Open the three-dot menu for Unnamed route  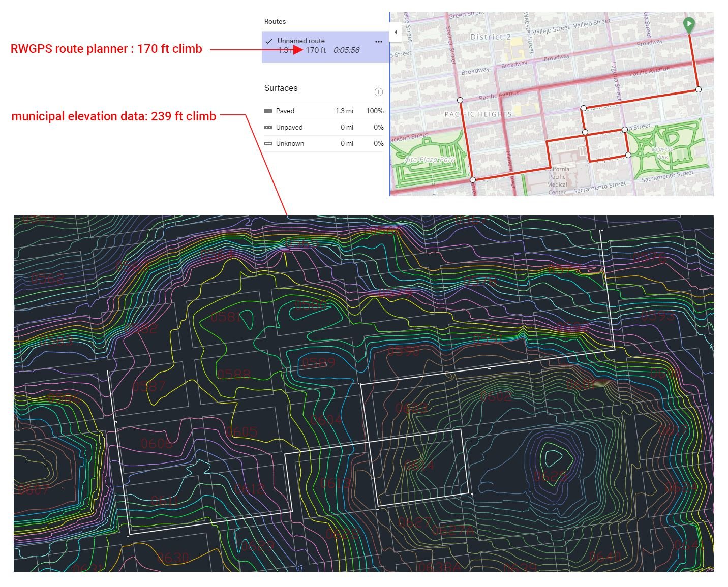click(x=378, y=42)
